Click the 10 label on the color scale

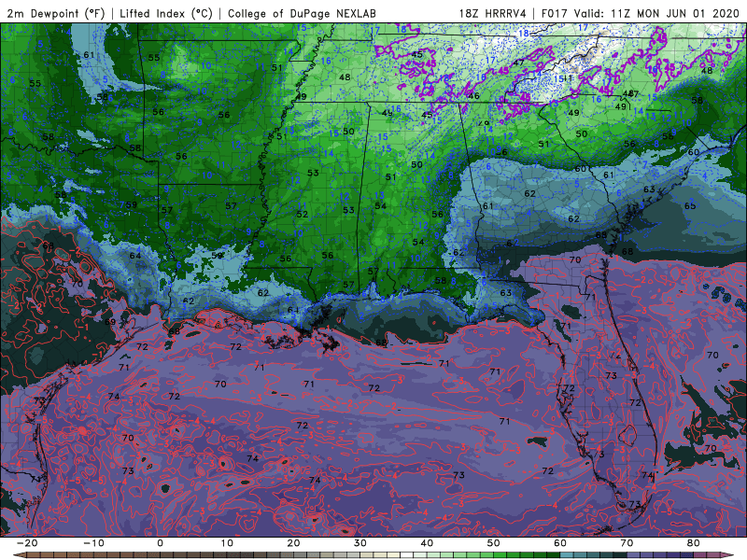pyautogui.click(x=227, y=543)
